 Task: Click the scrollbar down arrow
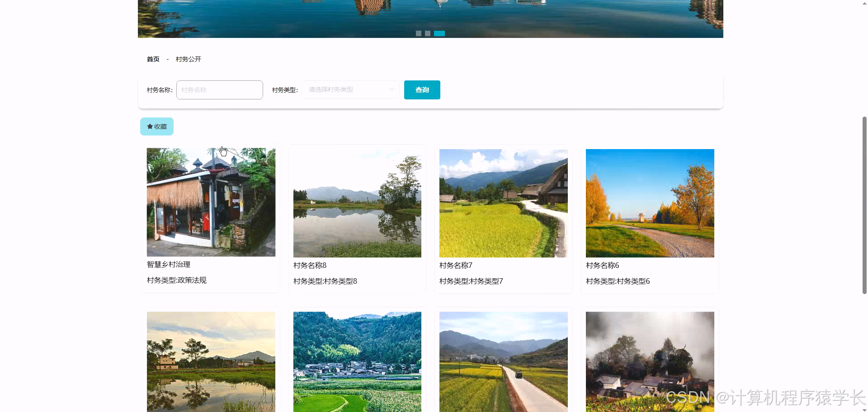coord(864,409)
